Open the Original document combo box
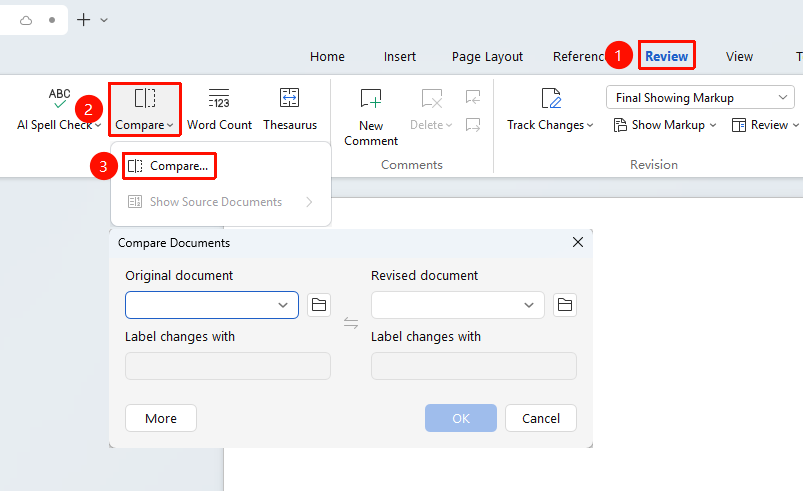Screen dimensions: 803x491 pyautogui.click(x=212, y=305)
